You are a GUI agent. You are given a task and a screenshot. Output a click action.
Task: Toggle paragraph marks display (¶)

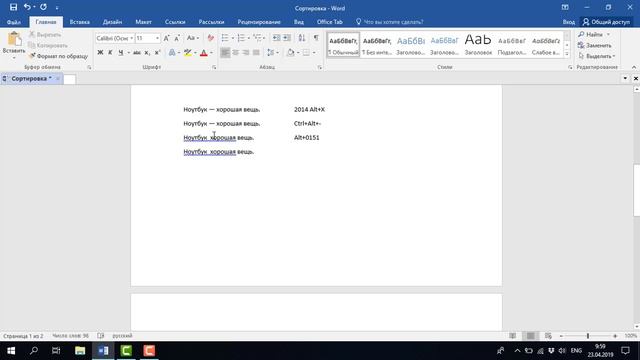[x=316, y=38]
